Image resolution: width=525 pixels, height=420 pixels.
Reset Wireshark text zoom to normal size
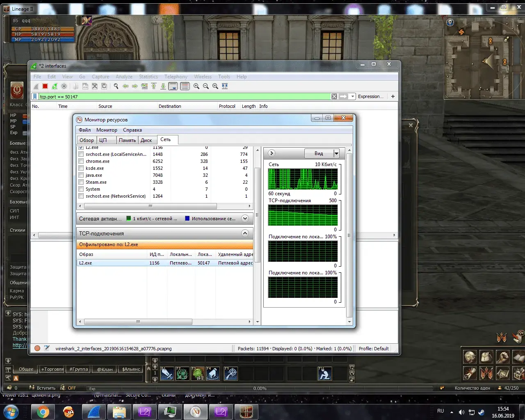tap(215, 86)
